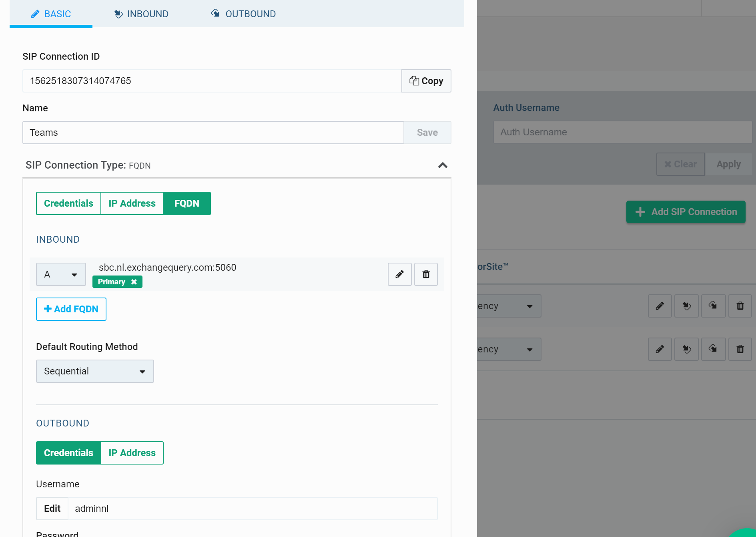The height and width of the screenshot is (537, 756).
Task: Click the Add FQDN button
Action: pyautogui.click(x=71, y=309)
